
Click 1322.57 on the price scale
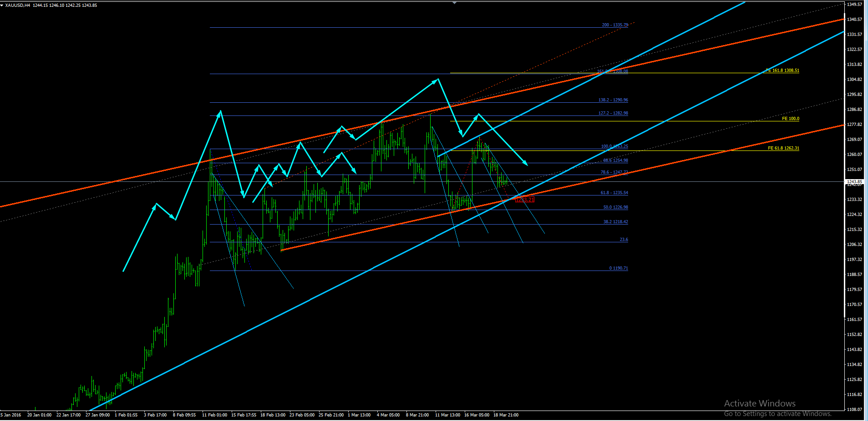[854, 50]
